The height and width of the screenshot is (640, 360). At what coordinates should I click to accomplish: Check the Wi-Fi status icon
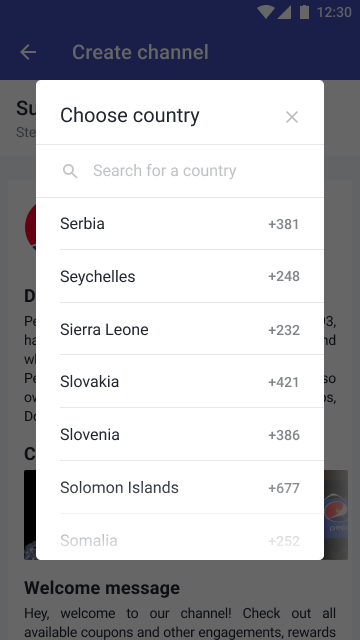coord(265,12)
